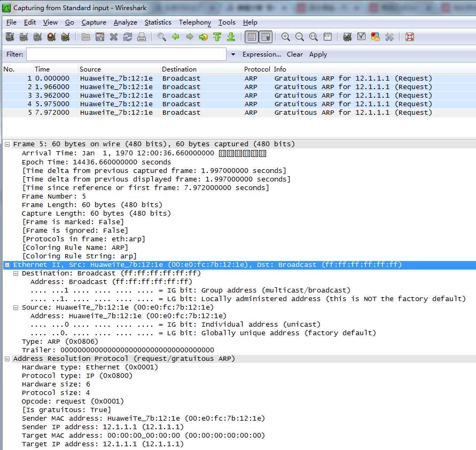Select packet 1 at time 0.000000
The image size is (476, 450).
click(x=239, y=78)
